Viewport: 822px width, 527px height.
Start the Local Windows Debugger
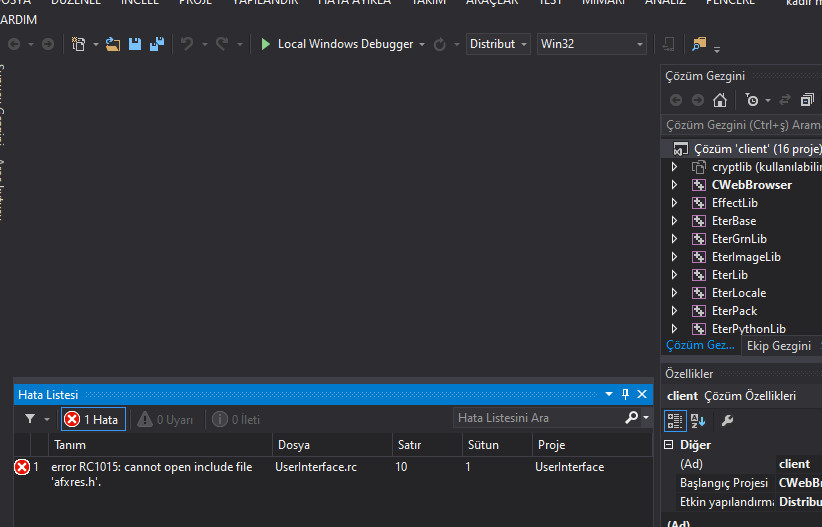coord(337,45)
